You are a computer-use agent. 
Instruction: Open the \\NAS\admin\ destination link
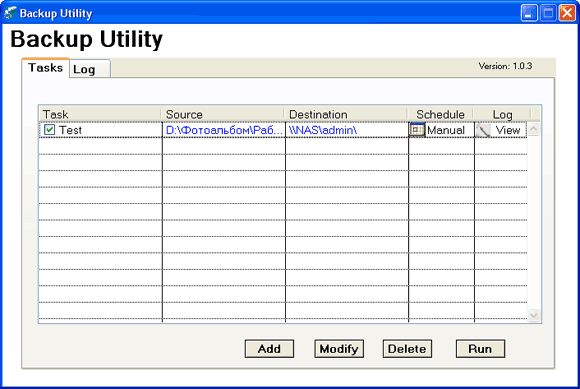pyautogui.click(x=323, y=130)
